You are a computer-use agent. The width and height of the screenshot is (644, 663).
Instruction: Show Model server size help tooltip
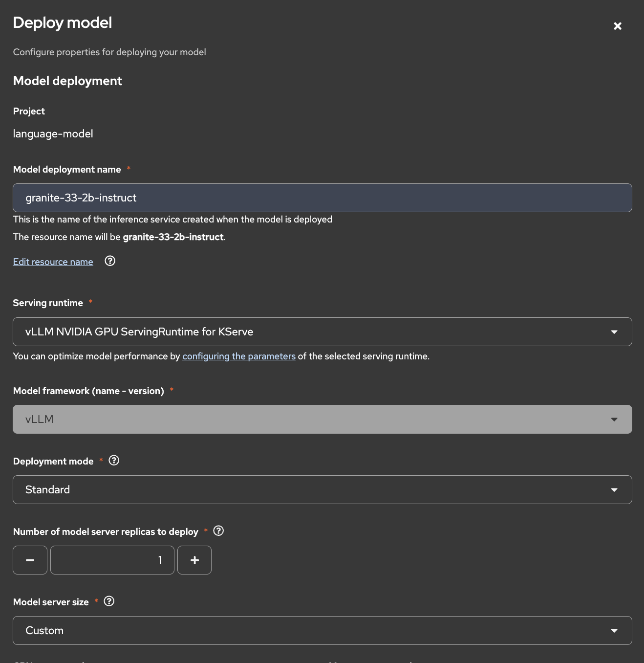pyautogui.click(x=109, y=601)
